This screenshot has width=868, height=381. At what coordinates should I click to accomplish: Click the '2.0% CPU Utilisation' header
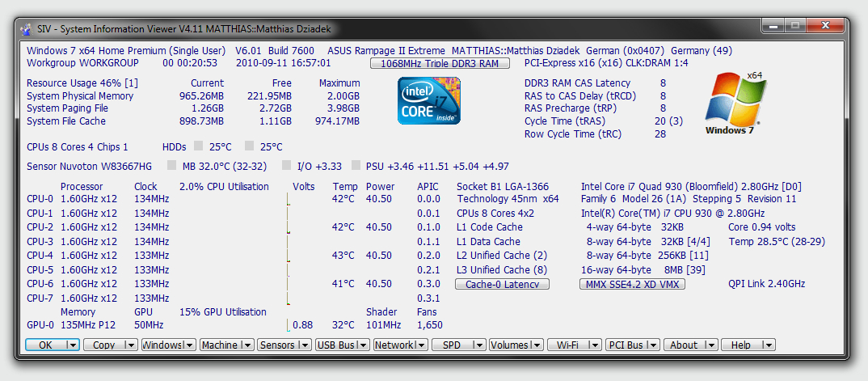point(224,186)
